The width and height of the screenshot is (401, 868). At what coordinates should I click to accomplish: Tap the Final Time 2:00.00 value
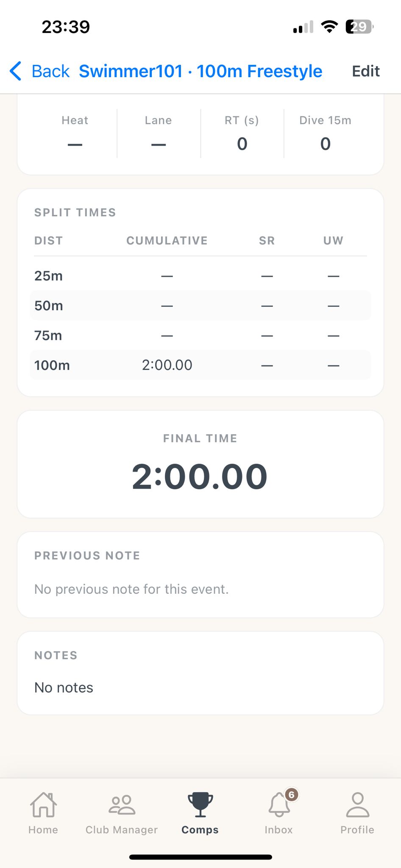[200, 476]
